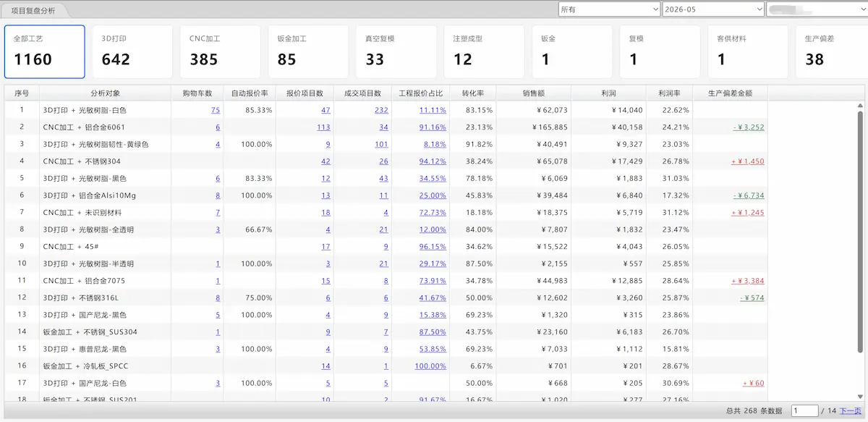Open the 所有 filter dropdown
The width and height of the screenshot is (868, 422).
point(609,9)
